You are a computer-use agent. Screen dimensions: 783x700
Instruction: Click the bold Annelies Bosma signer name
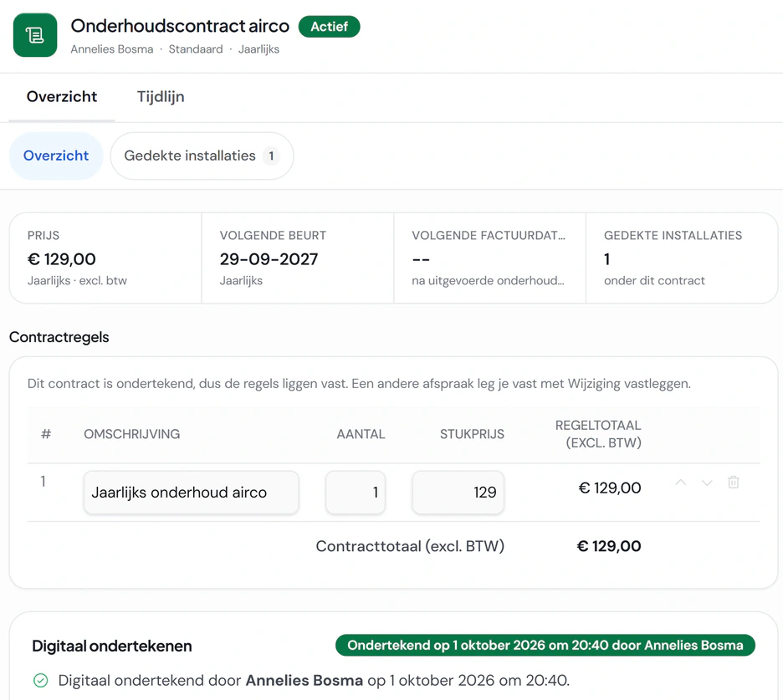point(304,681)
